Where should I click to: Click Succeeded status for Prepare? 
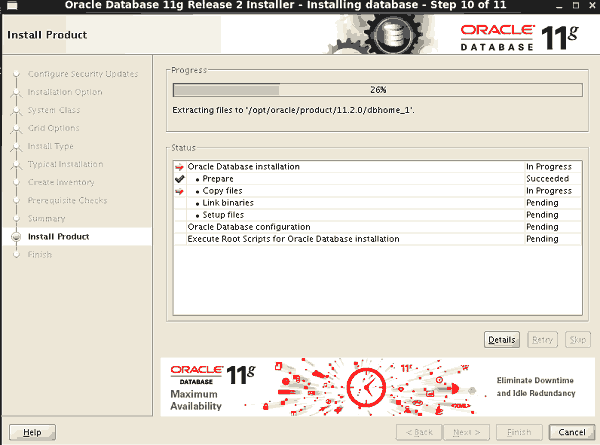548,179
